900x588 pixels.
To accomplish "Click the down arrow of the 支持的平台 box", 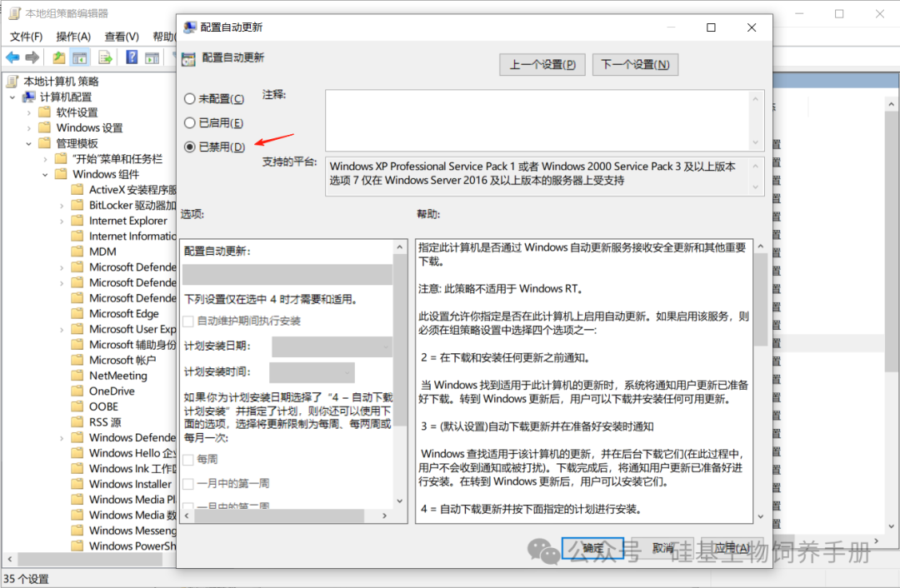I will pyautogui.click(x=755, y=187).
